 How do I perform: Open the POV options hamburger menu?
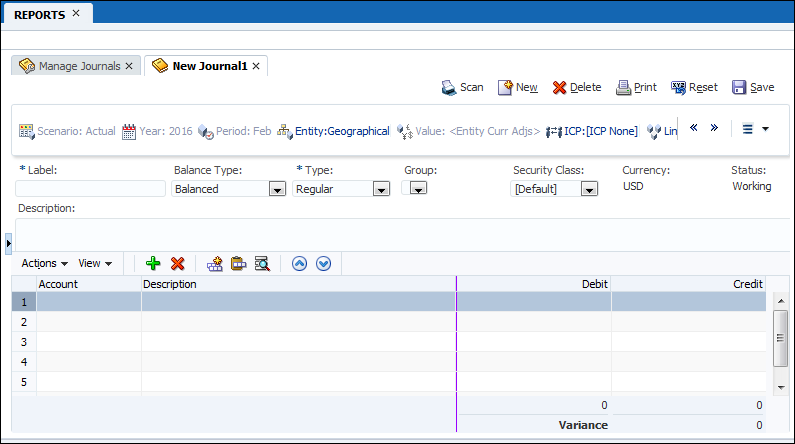point(747,129)
